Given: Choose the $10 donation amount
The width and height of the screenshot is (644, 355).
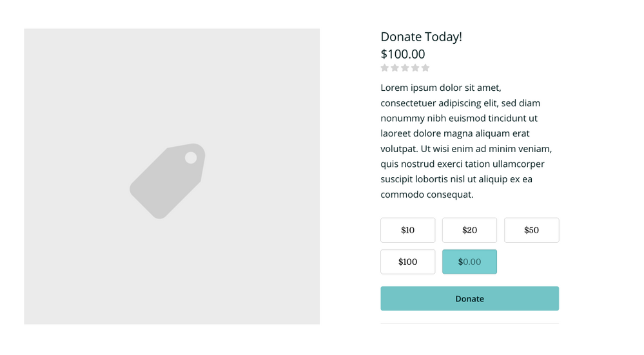Looking at the screenshot, I should (x=407, y=230).
